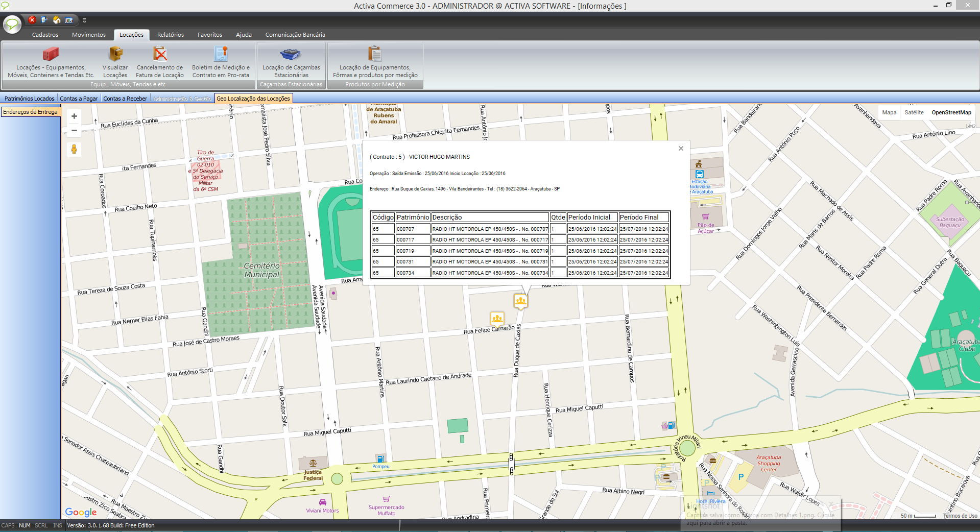Click the Endereços de Entrega button
This screenshot has width=980, height=532.
[x=31, y=112]
